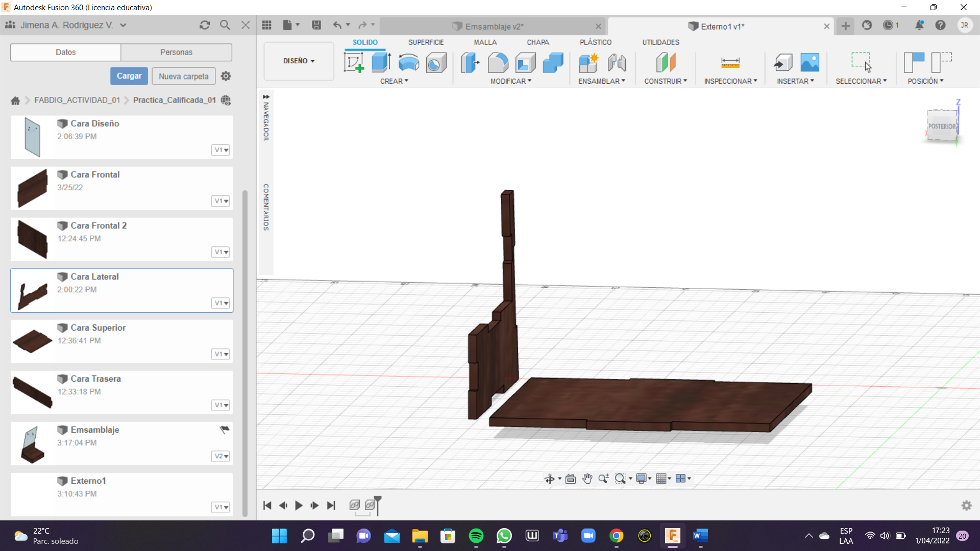This screenshot has height=551, width=980.
Task: Select the Fillet tool in Modificar
Action: point(498,63)
